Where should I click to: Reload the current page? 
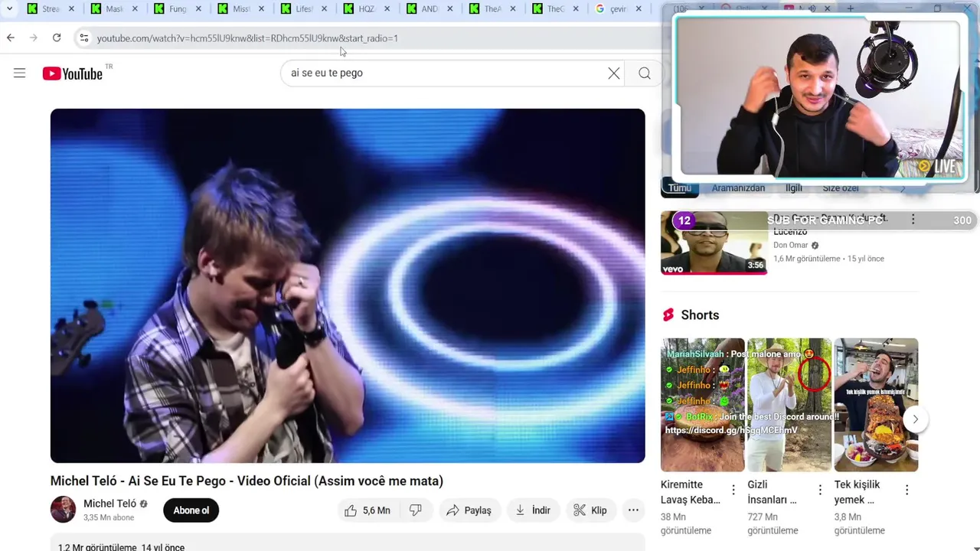[x=57, y=37]
